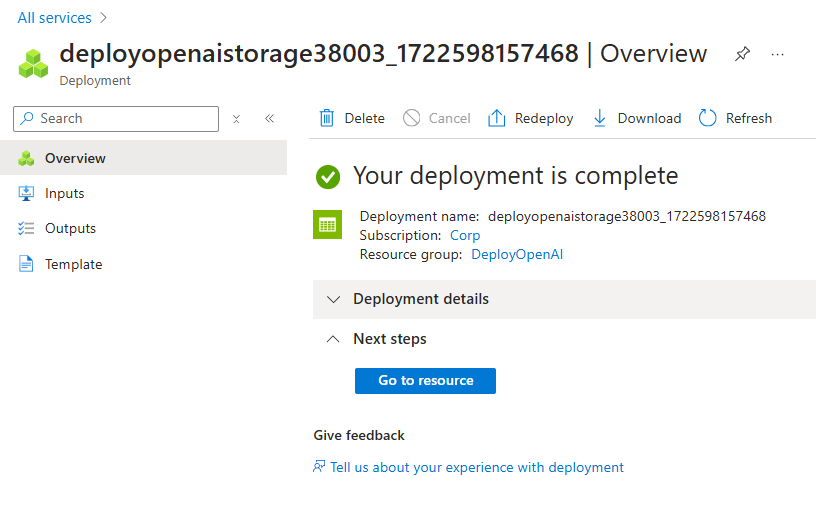Click the Delete toolbar label
816x527 pixels.
(364, 119)
